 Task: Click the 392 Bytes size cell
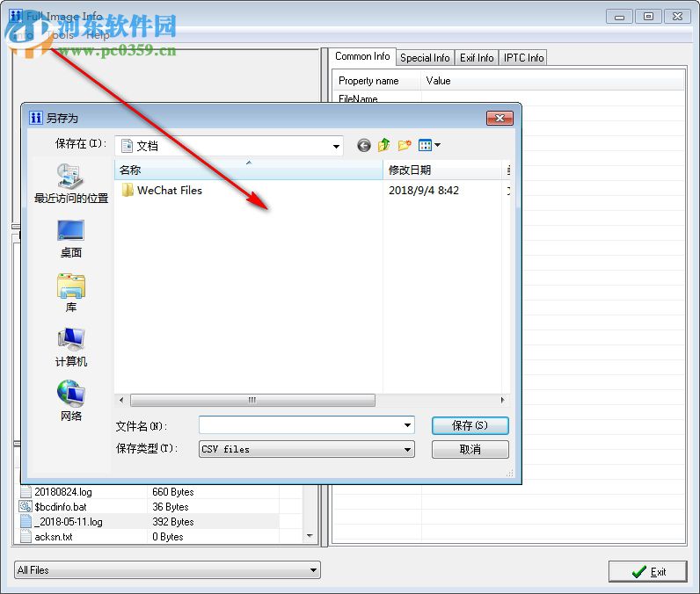click(x=172, y=522)
